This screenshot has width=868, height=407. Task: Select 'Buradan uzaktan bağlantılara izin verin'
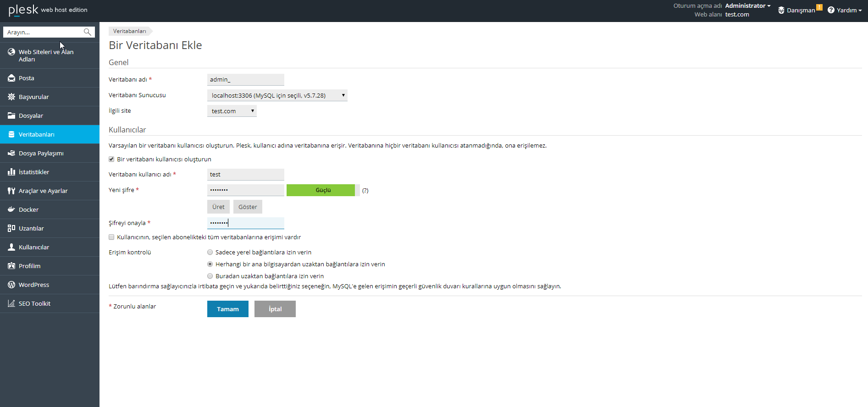click(210, 276)
